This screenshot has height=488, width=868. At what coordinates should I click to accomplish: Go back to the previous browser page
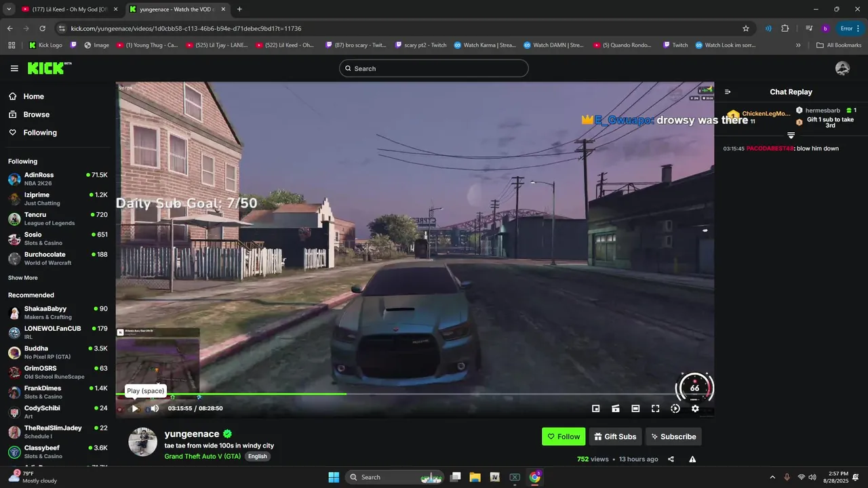[x=9, y=28]
